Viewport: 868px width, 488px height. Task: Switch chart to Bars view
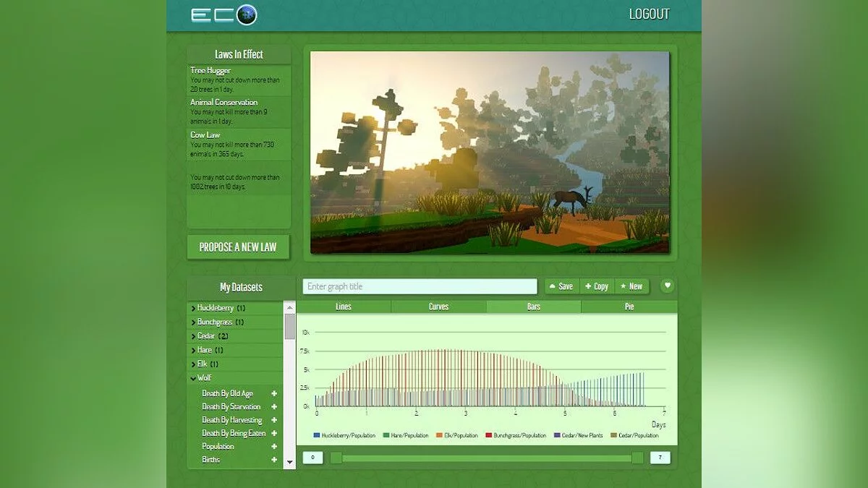[x=534, y=307]
